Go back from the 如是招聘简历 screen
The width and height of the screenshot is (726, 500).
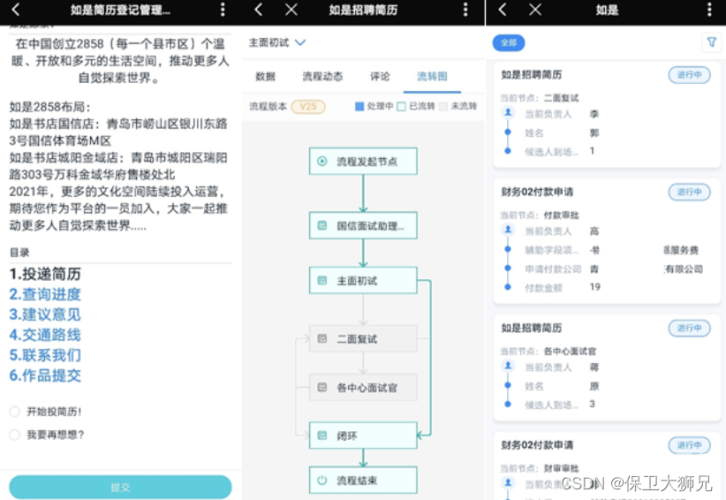(x=259, y=10)
